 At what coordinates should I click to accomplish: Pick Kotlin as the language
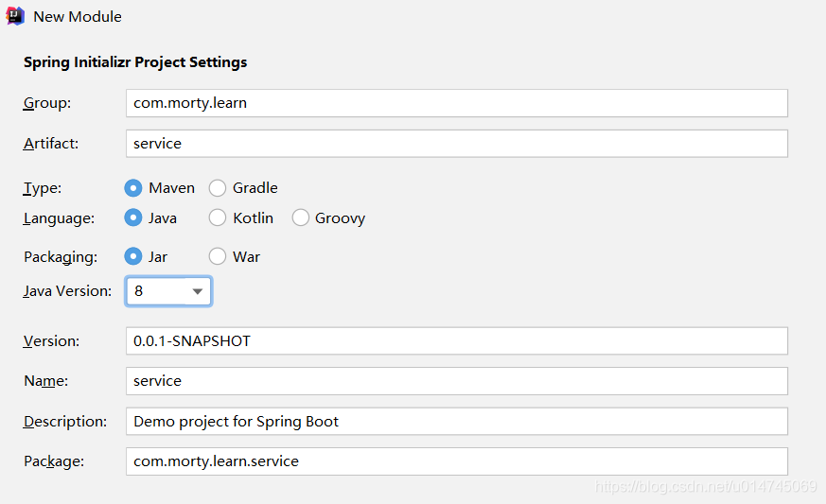218,218
